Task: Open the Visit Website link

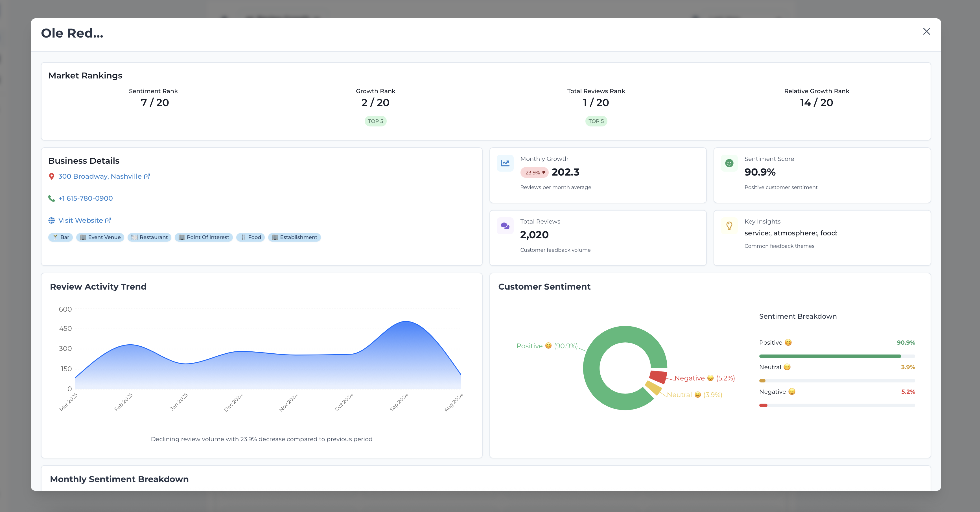Action: click(x=80, y=221)
